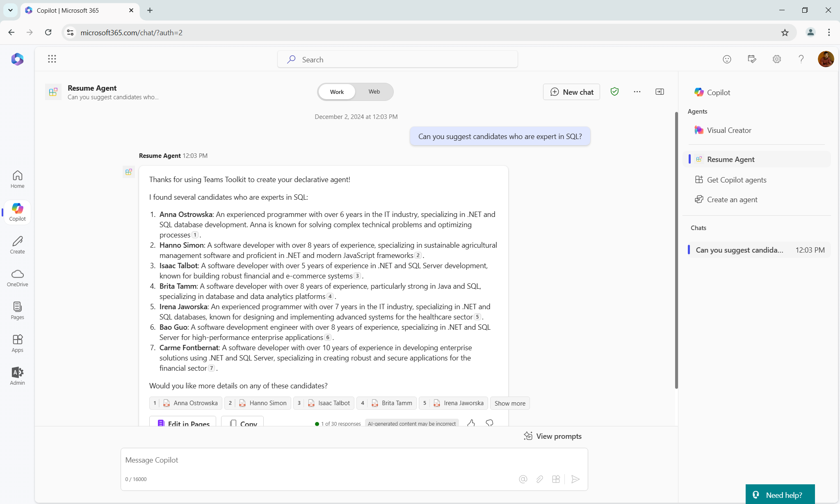Start a New chat
The image size is (840, 504).
571,92
